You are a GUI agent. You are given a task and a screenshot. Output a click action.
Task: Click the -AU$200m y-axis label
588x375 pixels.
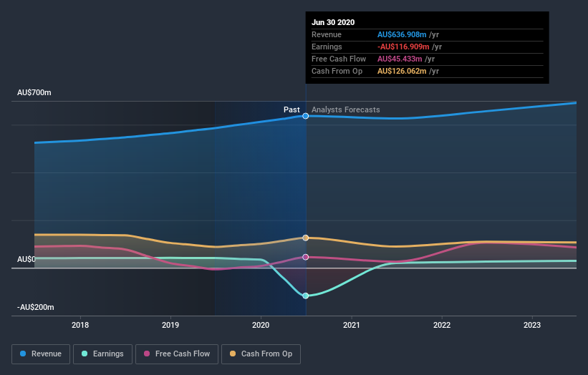pos(36,307)
